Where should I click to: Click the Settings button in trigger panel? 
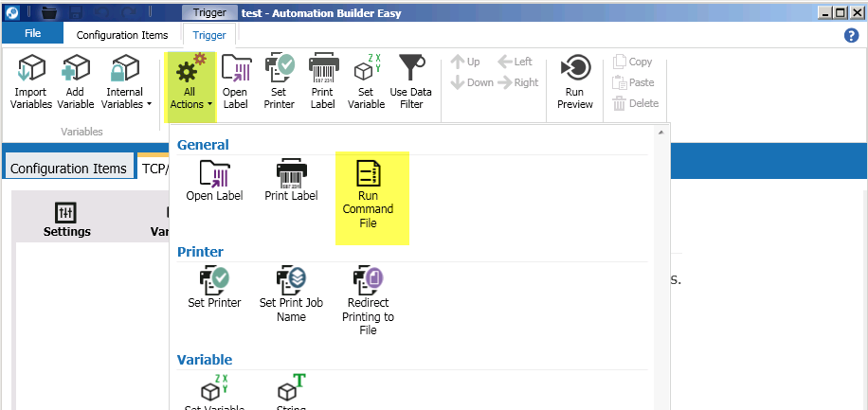pos(67,220)
